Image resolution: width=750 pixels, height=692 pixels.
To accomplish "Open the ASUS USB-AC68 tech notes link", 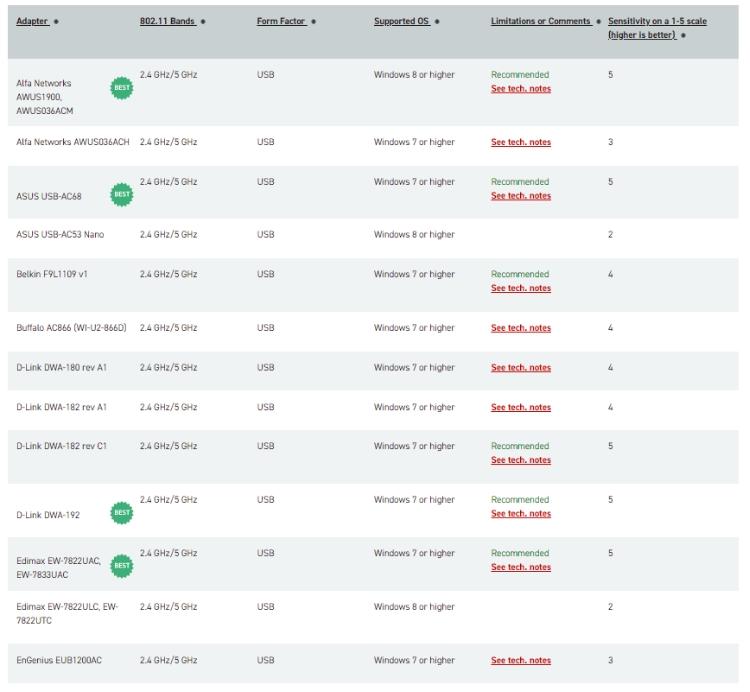I will (x=520, y=196).
